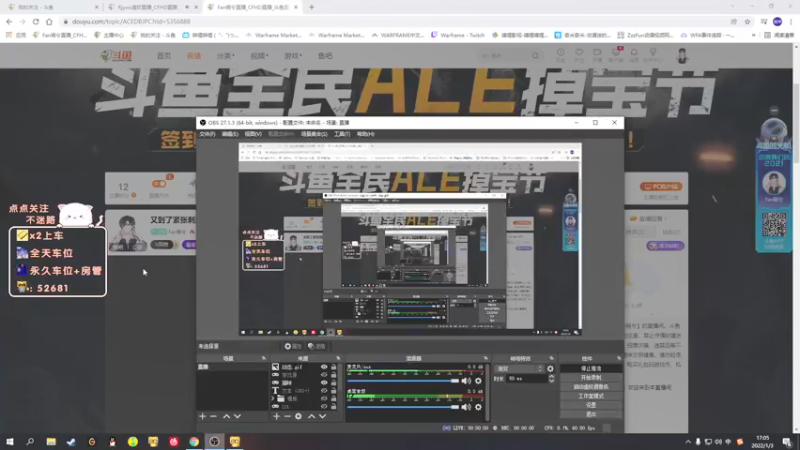Toggle lock on the gif source
Image resolution: width=800 pixels, height=450 pixels.
click(334, 367)
